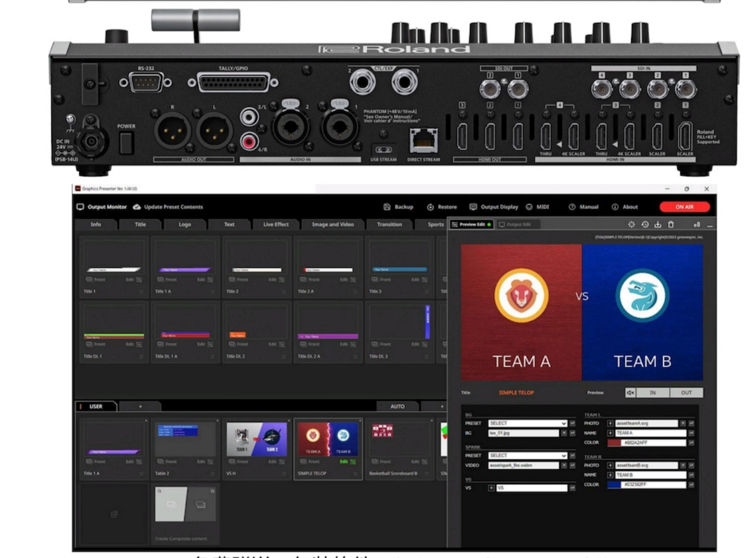Click the Restore icon in top bar
Image resolution: width=756 pixels, height=558 pixels.
point(430,207)
